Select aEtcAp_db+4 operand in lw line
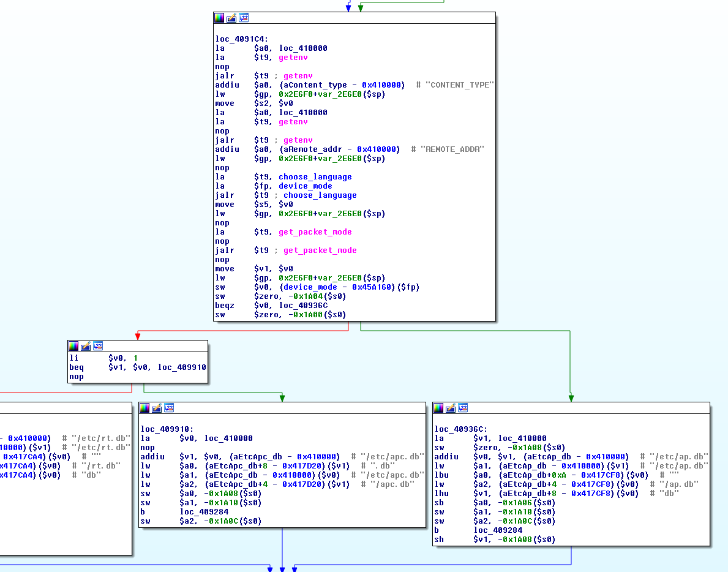Viewport: 728px width, 572px height. click(530, 484)
